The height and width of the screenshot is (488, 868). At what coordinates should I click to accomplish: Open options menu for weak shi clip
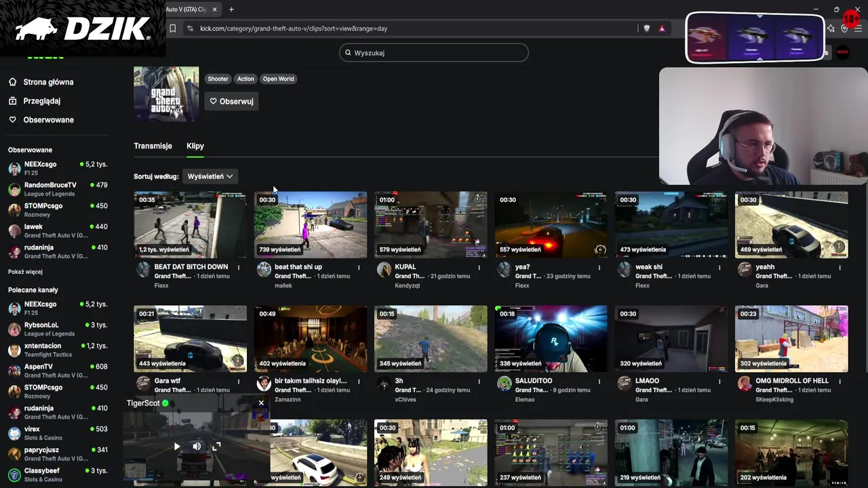pyautogui.click(x=719, y=268)
